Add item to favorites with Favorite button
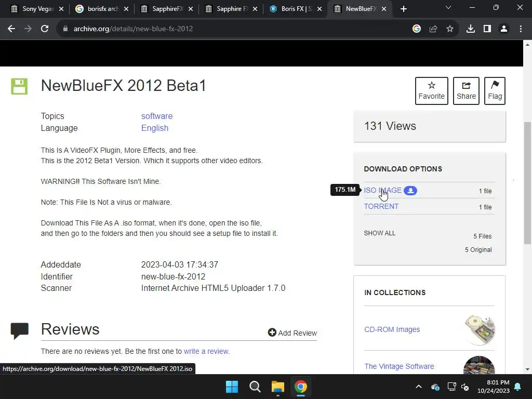The image size is (532, 399). [x=431, y=90]
